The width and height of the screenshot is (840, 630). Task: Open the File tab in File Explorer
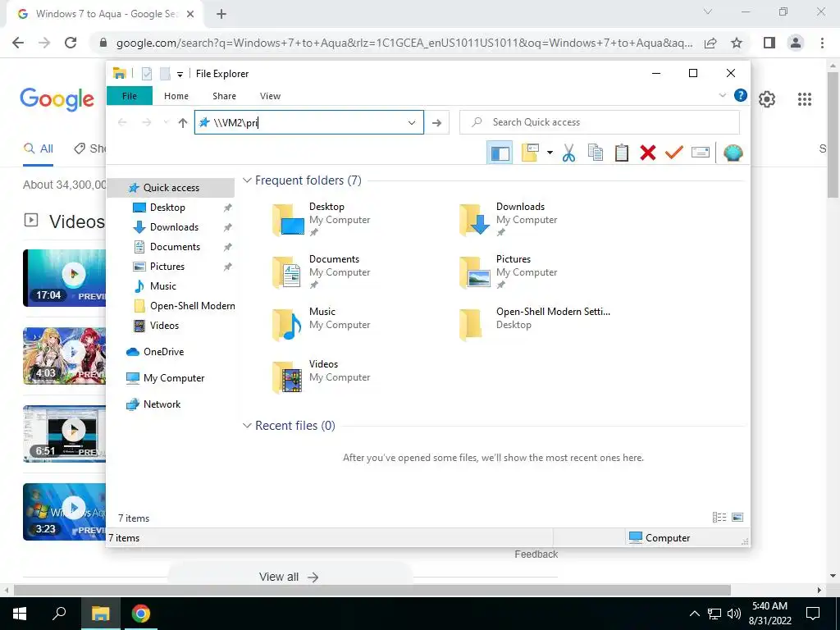pos(130,96)
